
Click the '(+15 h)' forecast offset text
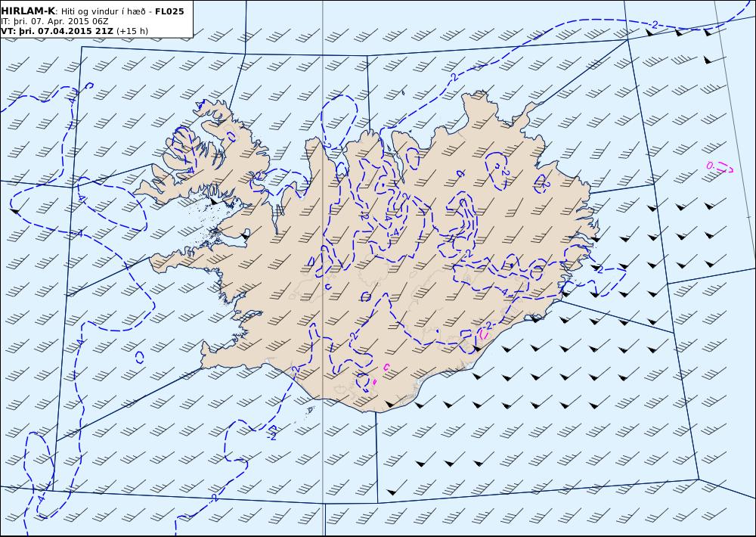coord(132,31)
